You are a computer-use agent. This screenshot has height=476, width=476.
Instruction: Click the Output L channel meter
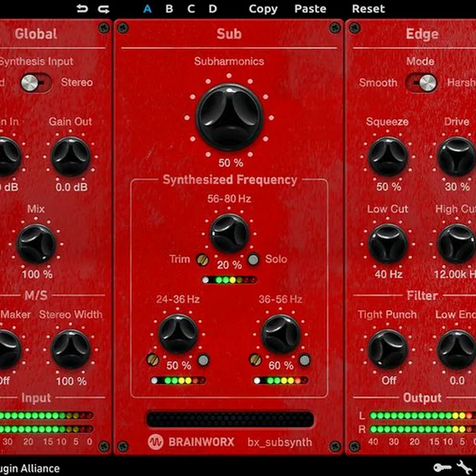(x=423, y=416)
